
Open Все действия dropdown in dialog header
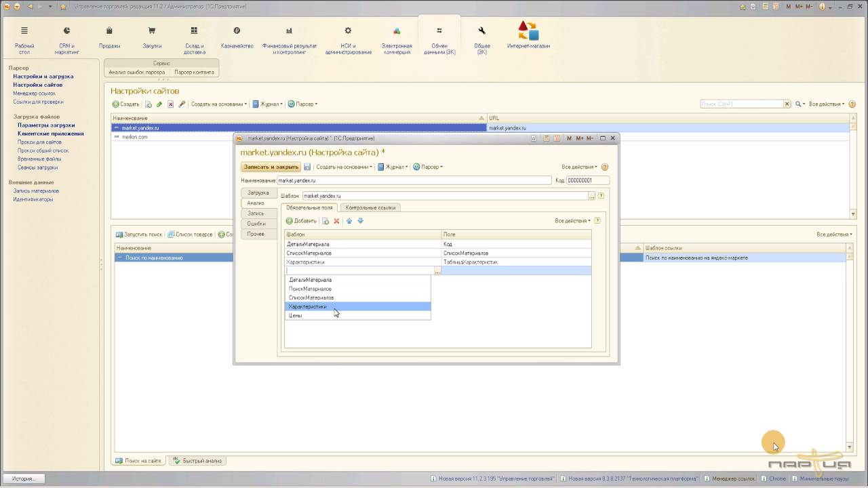(580, 167)
